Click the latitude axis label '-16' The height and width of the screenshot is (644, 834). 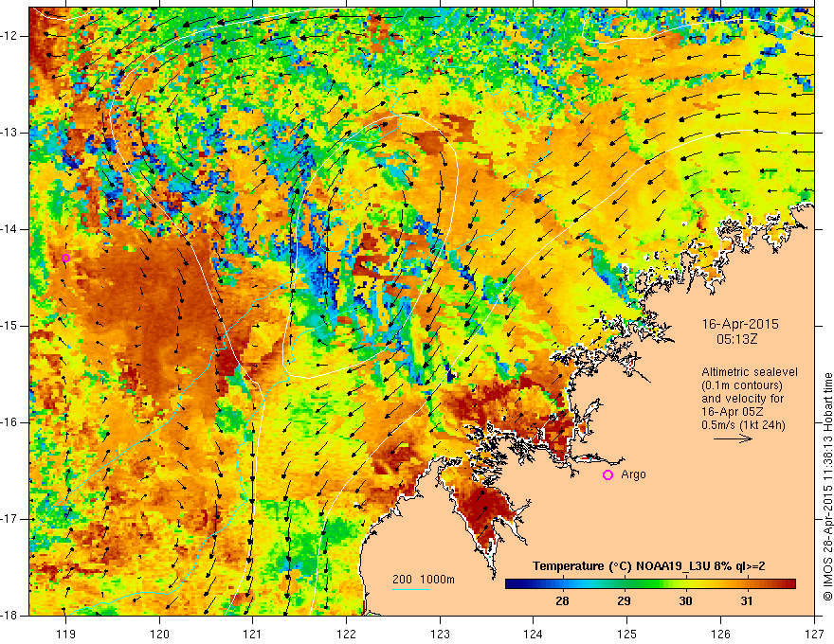[9, 422]
